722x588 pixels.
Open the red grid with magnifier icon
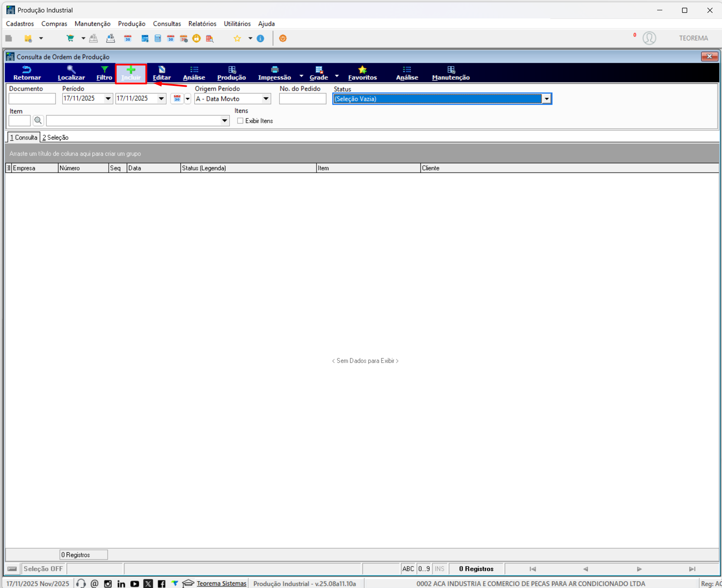[210, 38]
